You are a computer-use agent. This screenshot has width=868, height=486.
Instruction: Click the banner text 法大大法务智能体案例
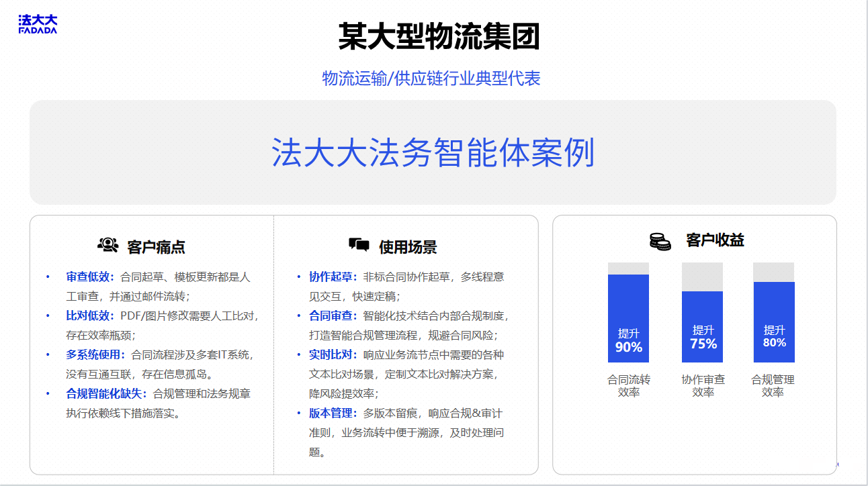[433, 152]
